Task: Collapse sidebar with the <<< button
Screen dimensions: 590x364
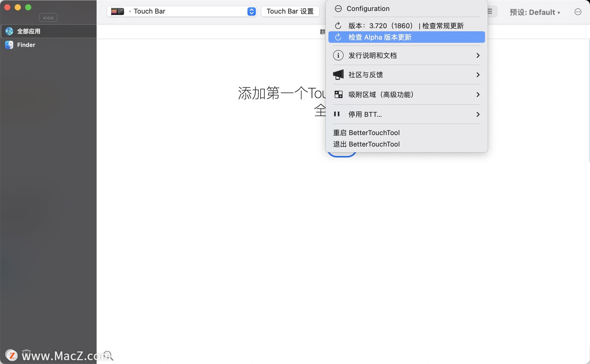Action: click(x=48, y=18)
